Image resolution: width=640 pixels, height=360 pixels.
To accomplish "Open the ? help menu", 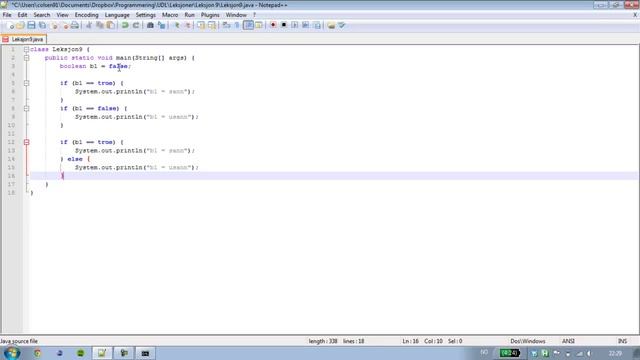I will [x=254, y=15].
